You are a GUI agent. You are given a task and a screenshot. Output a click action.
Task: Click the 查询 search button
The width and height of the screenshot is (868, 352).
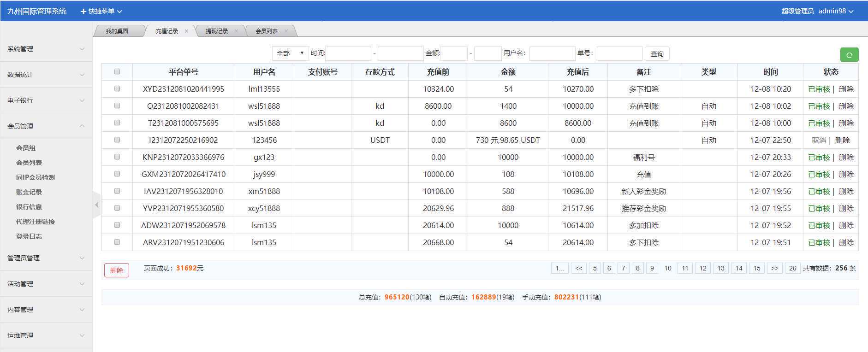pos(657,54)
